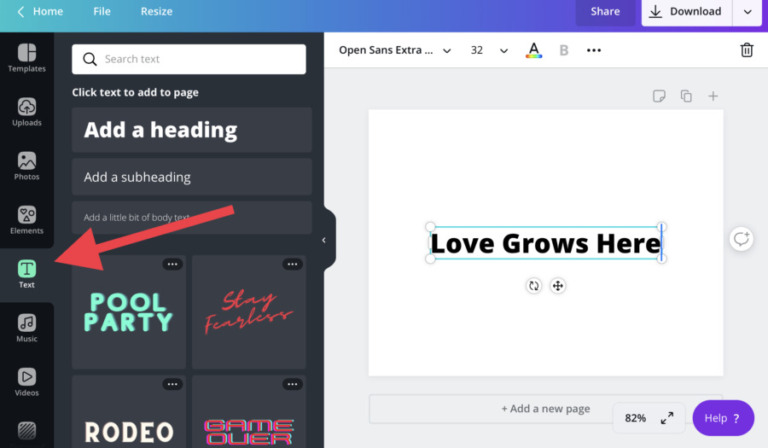Open the font family dropdown

click(x=395, y=50)
